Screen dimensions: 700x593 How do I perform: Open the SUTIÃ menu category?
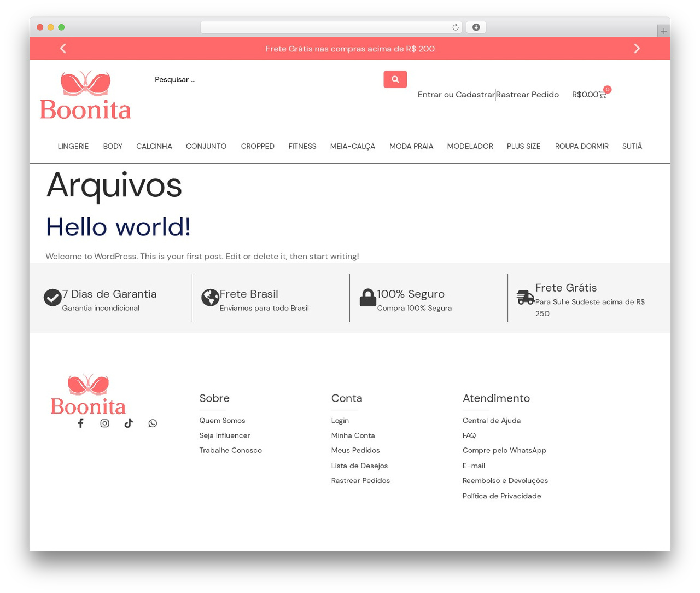pos(632,146)
